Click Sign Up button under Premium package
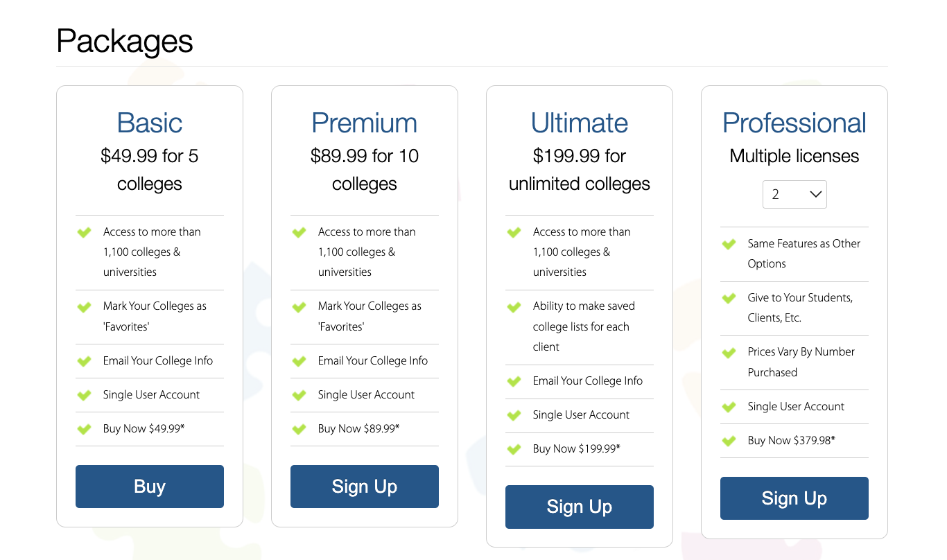The image size is (947, 560). (x=365, y=487)
